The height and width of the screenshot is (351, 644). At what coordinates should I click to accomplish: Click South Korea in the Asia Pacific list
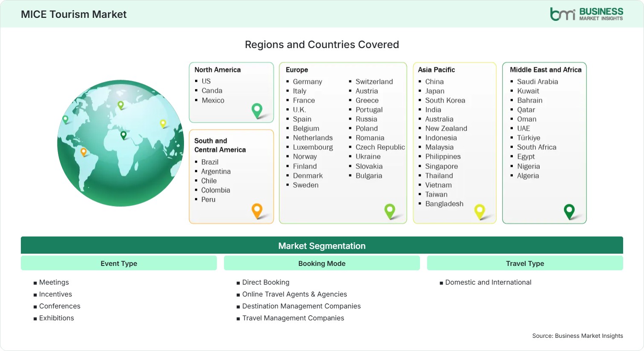click(445, 100)
